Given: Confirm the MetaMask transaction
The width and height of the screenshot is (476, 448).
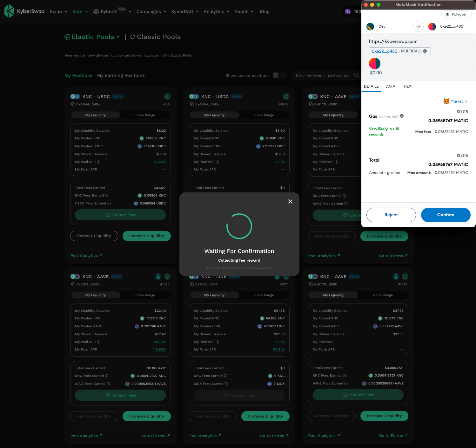Looking at the screenshot, I should (446, 215).
